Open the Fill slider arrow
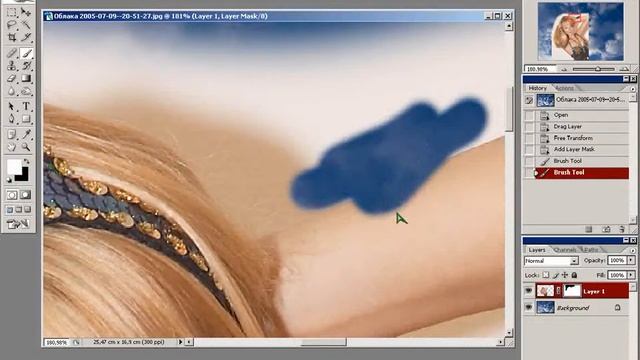 (631, 275)
